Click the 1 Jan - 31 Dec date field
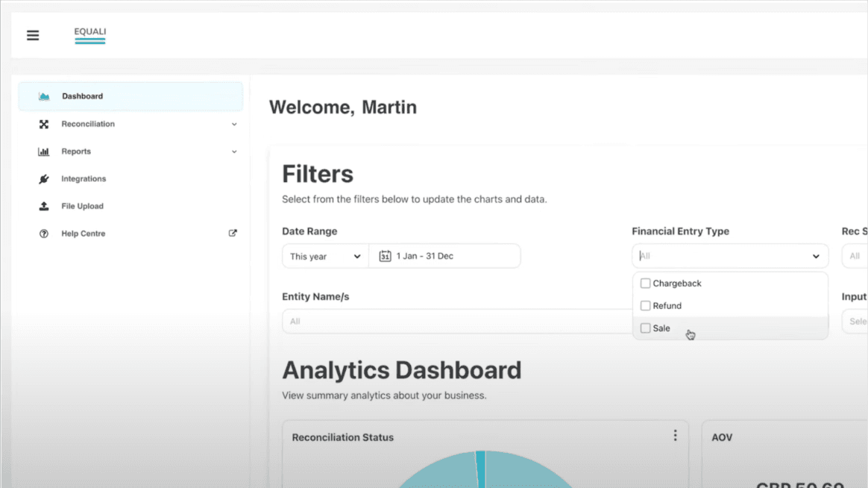The width and height of the screenshot is (868, 488). coord(444,256)
